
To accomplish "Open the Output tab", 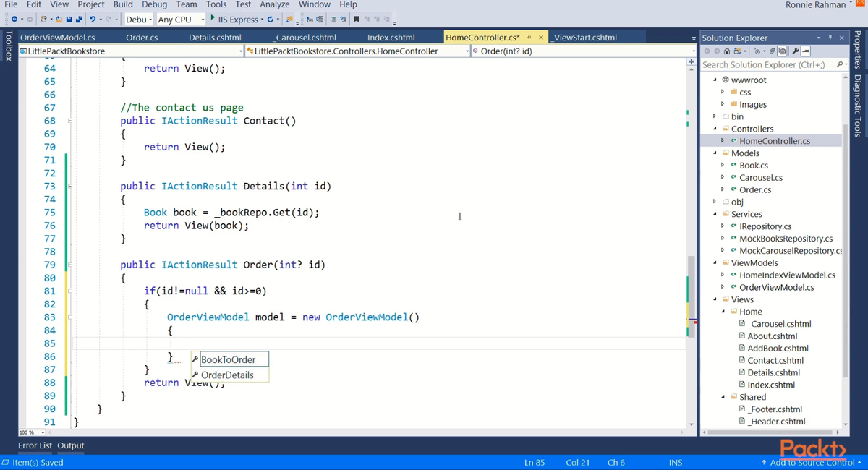I will pyautogui.click(x=71, y=445).
